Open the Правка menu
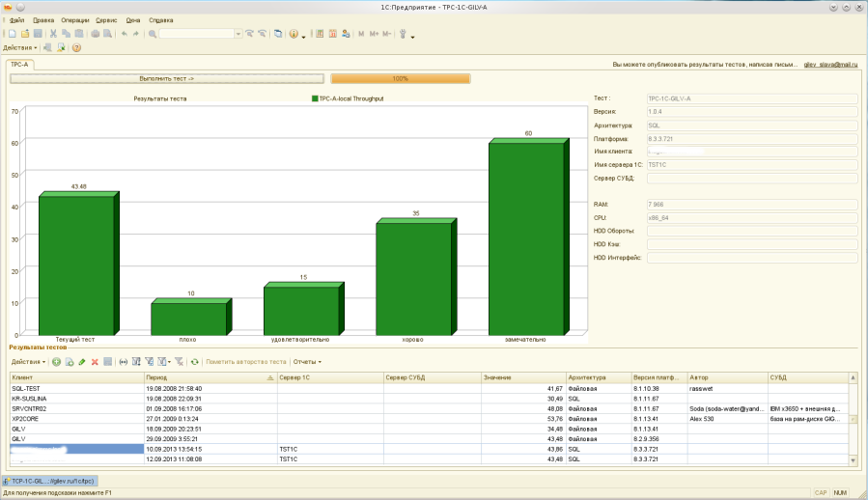Screen dimensions: 868x500 43,20
